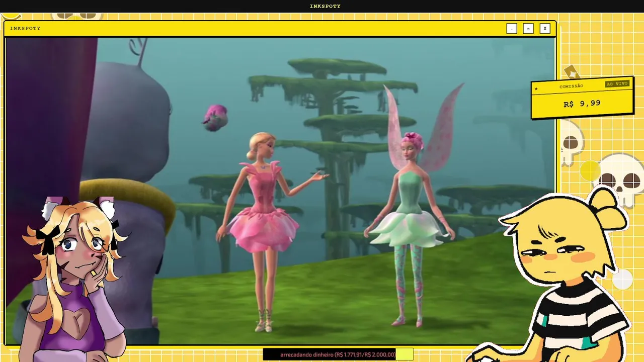Viewport: 644px width, 362px height.
Task: Click the minimize icon in INKSPOTY window
Action: 512,29
